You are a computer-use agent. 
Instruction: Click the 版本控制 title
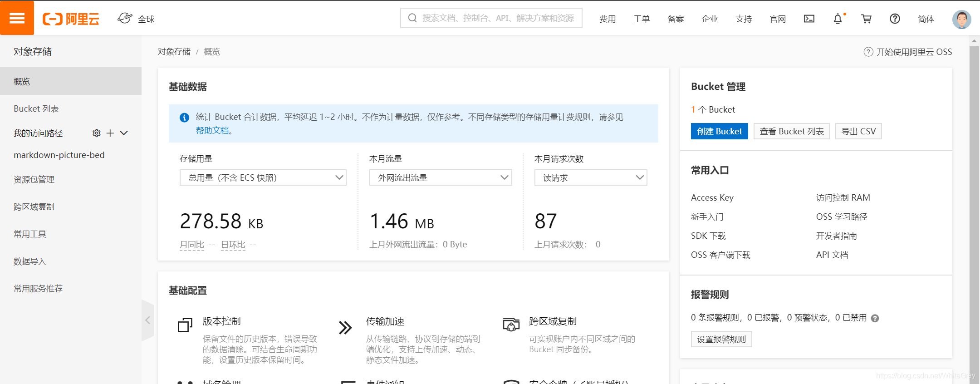pos(221,321)
